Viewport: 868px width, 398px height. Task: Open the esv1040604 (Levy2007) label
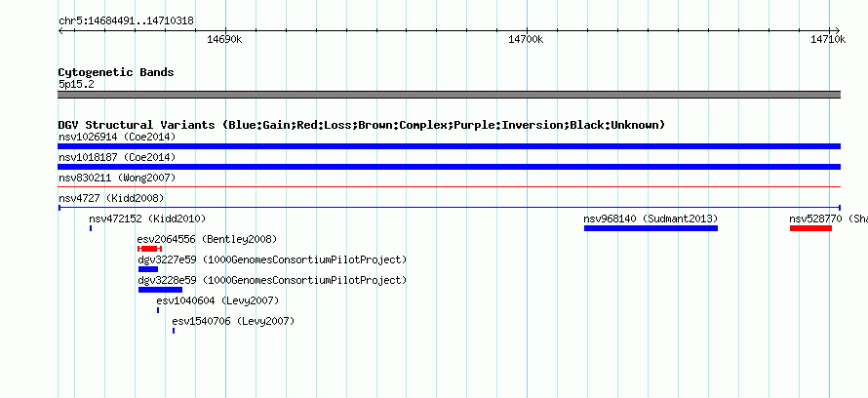217,300
